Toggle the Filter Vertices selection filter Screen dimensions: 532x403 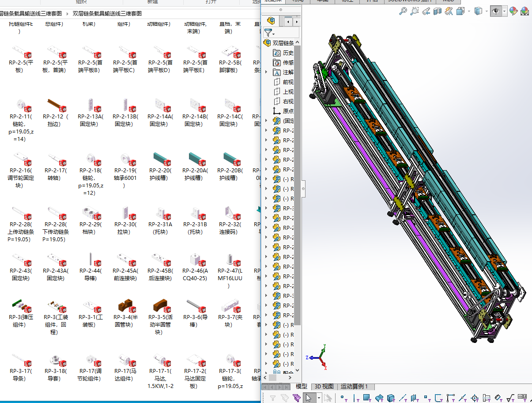[343, 398]
